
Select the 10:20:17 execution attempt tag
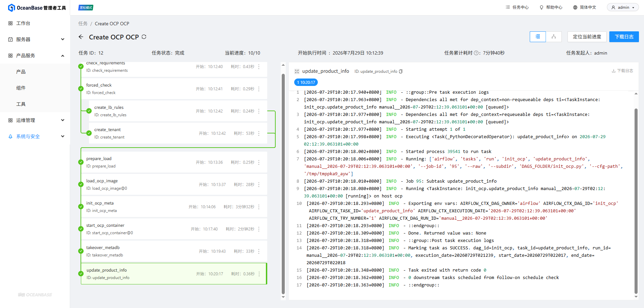[x=306, y=82]
